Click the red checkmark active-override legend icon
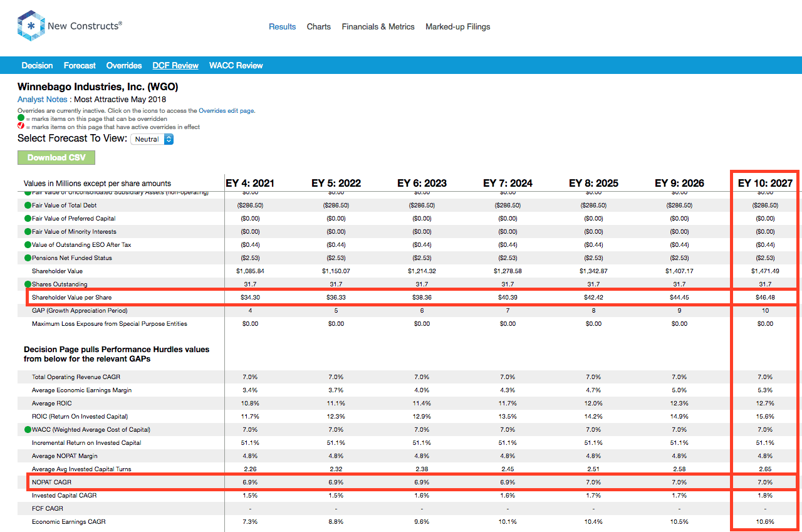 pyautogui.click(x=21, y=126)
